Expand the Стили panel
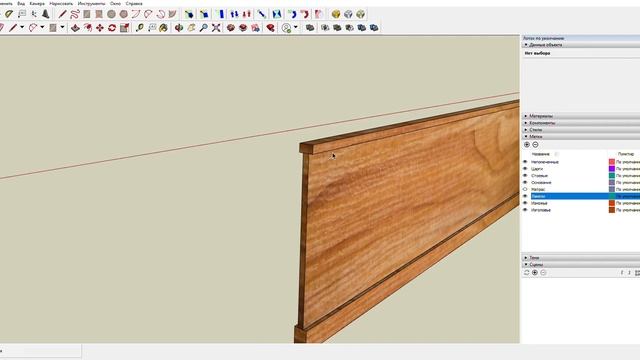This screenshot has width=640, height=360. [x=581, y=130]
